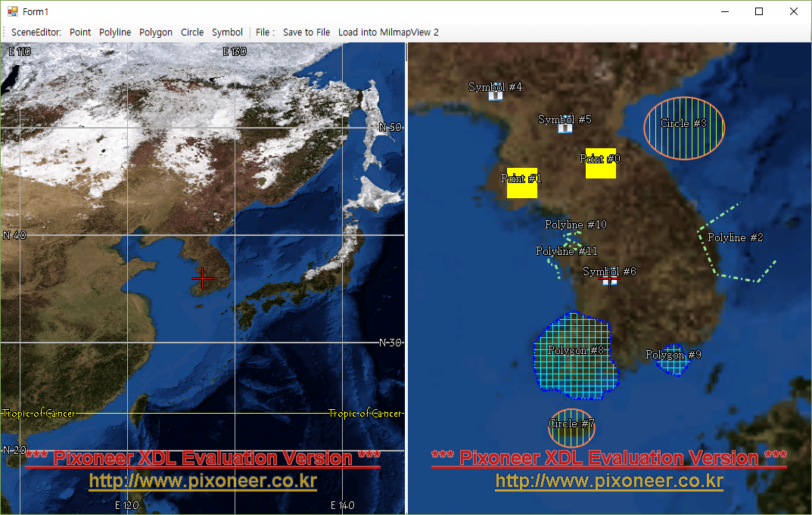
Task: Click the small Circle #7 shape
Action: click(x=571, y=427)
